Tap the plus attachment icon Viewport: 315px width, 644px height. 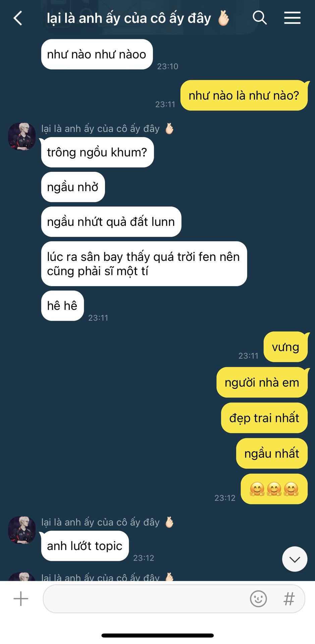point(21,599)
